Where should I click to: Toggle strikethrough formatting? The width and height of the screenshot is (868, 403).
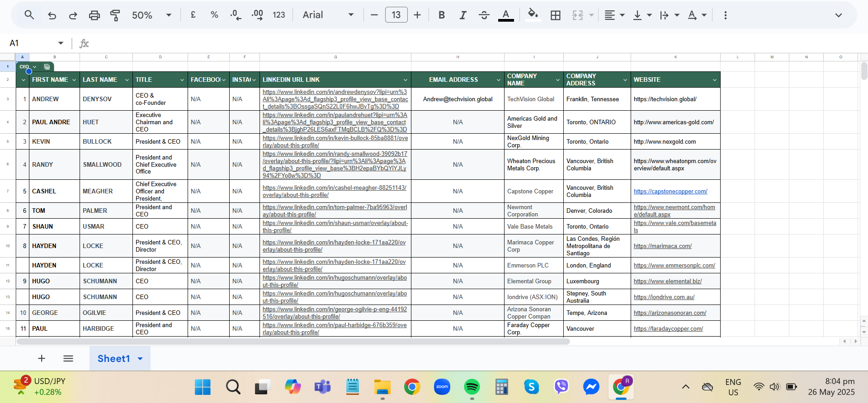[x=484, y=15]
